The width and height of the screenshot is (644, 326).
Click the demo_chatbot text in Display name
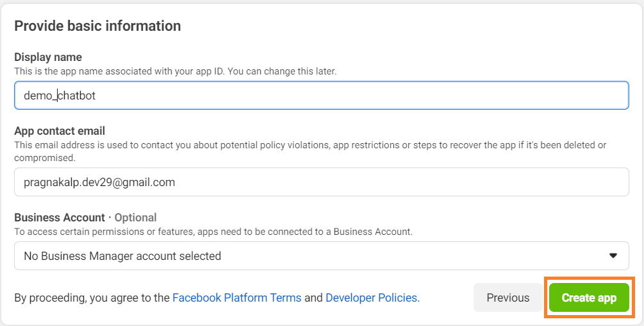(x=60, y=96)
